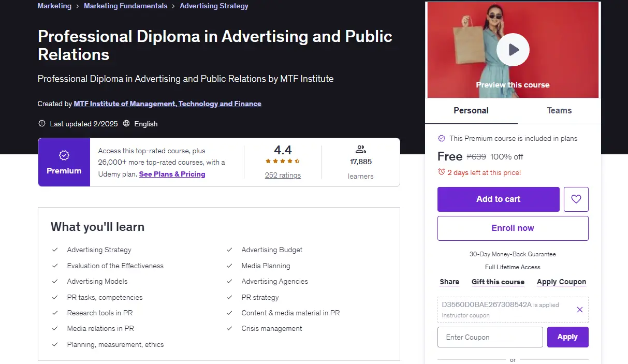This screenshot has width=628, height=364.
Task: Click the learners people icon
Action: point(361,150)
